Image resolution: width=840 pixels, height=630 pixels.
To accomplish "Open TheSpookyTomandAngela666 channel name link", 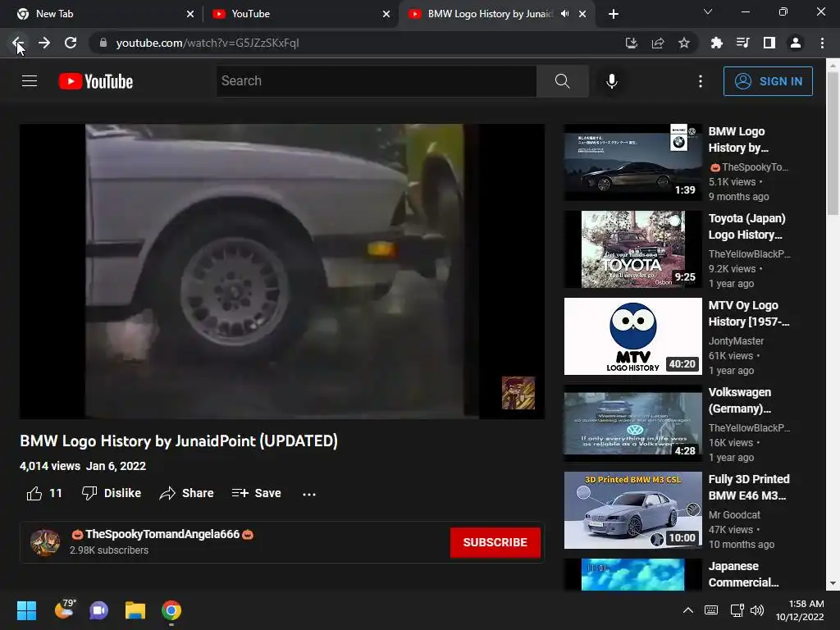I will tap(162, 534).
